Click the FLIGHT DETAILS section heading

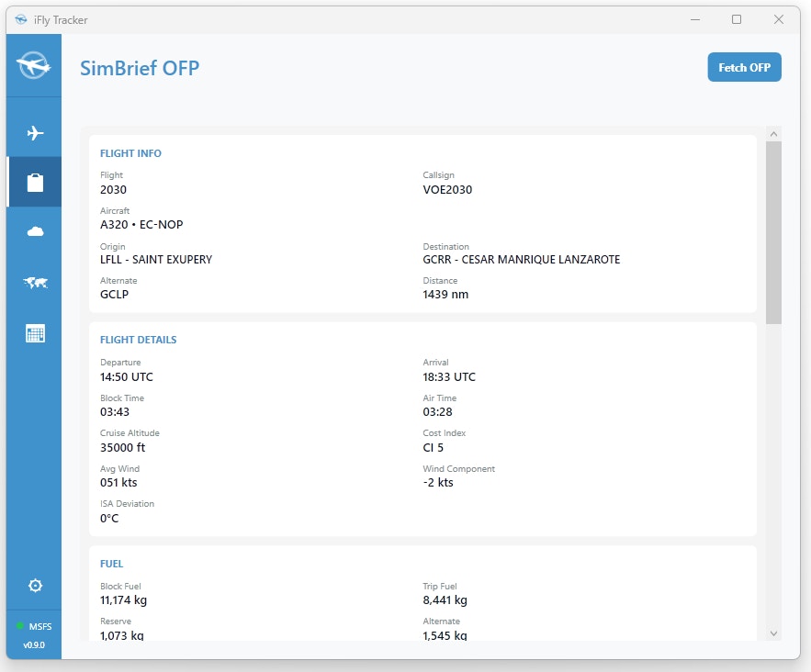click(138, 340)
